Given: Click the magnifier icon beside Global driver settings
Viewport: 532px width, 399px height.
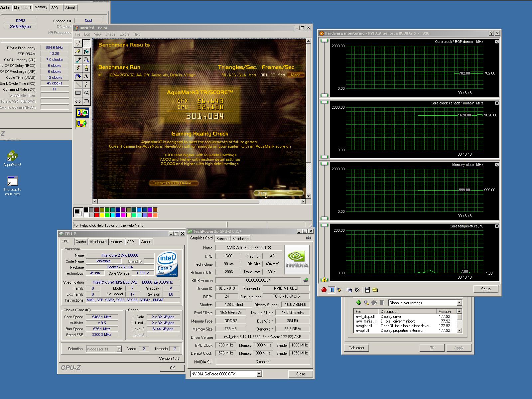Looking at the screenshot, I should pyautogui.click(x=366, y=303).
